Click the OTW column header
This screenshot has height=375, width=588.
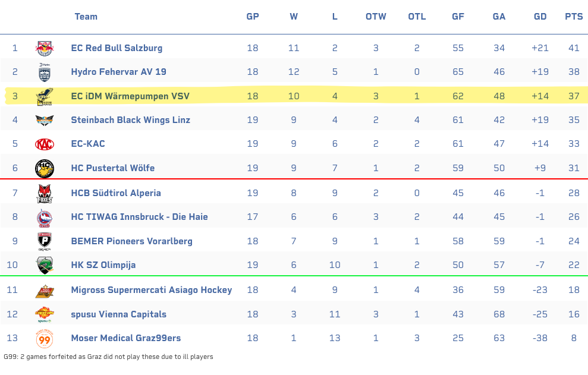pyautogui.click(x=376, y=17)
